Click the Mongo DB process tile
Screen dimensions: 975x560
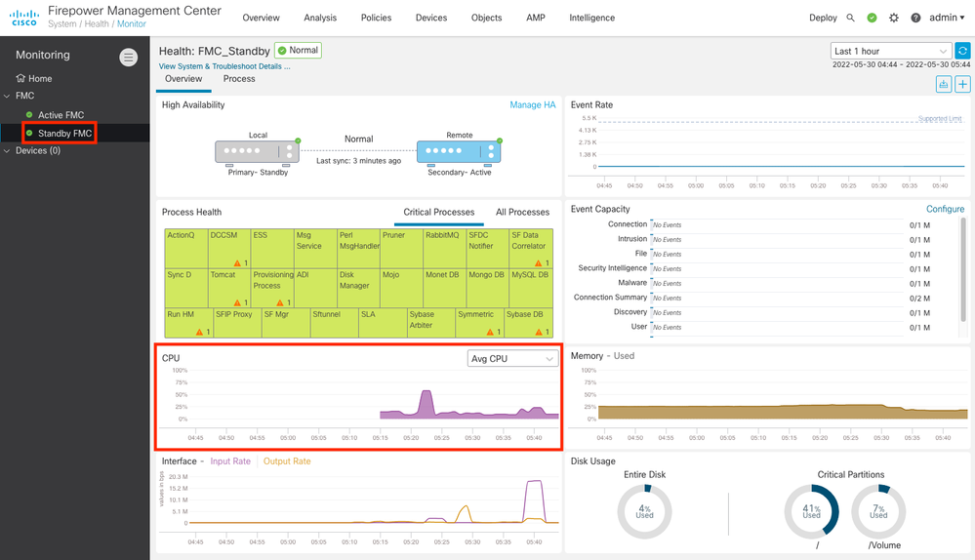pos(488,288)
